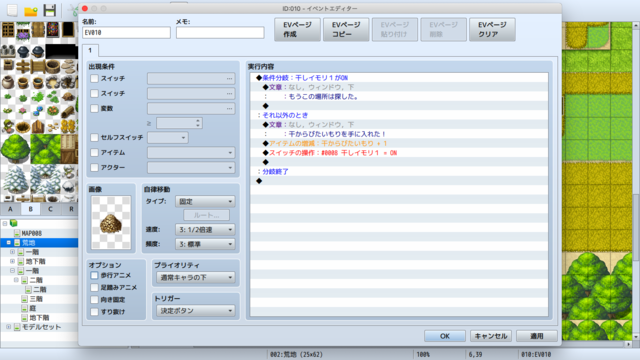Enable the first スイッチ condition checkbox
The height and width of the screenshot is (360, 640).
[x=94, y=78]
